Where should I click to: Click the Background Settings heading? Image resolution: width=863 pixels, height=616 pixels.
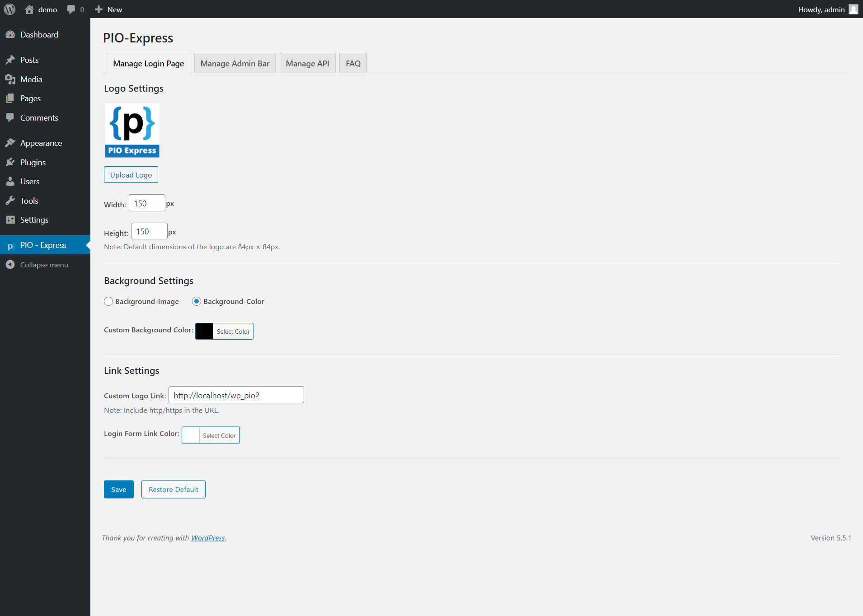click(149, 281)
